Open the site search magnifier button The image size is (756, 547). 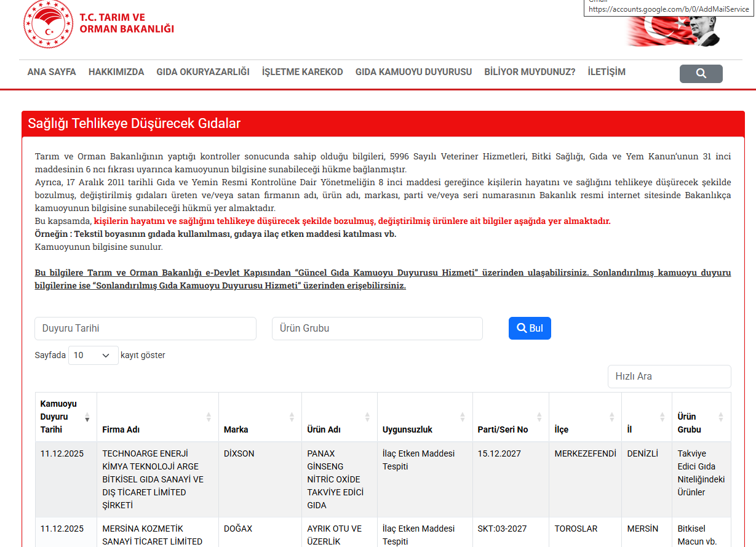(701, 74)
